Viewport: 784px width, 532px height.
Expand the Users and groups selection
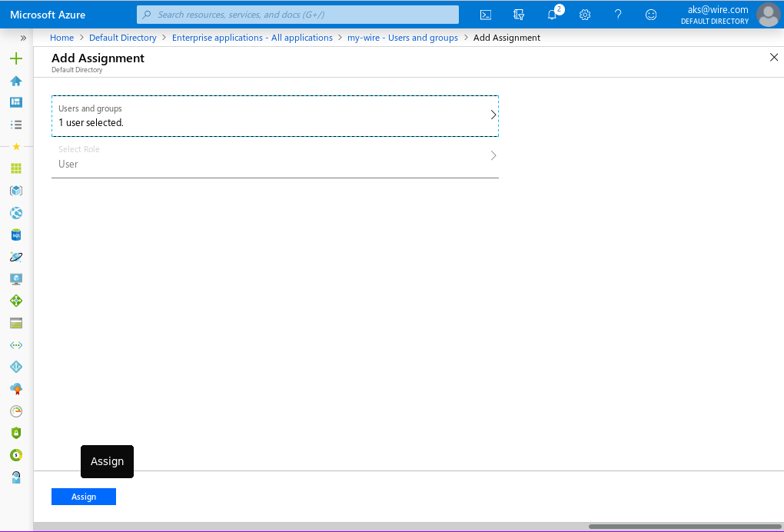(493, 115)
